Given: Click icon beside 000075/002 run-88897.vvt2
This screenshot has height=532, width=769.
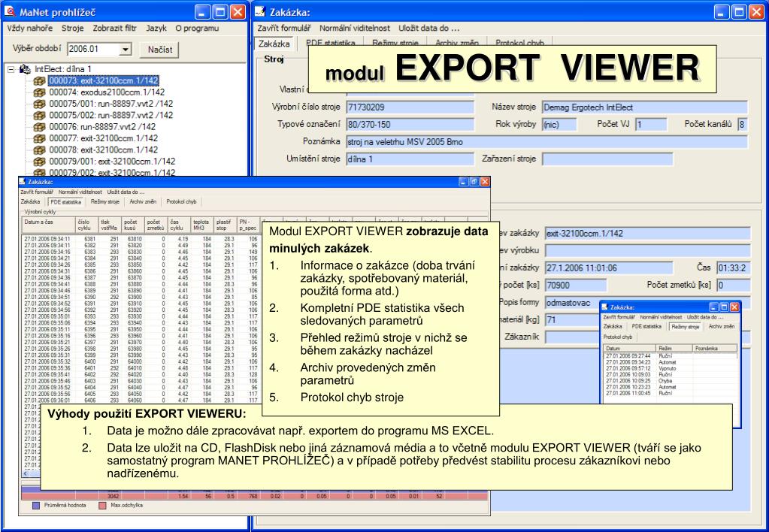Looking at the screenshot, I should tap(40, 115).
